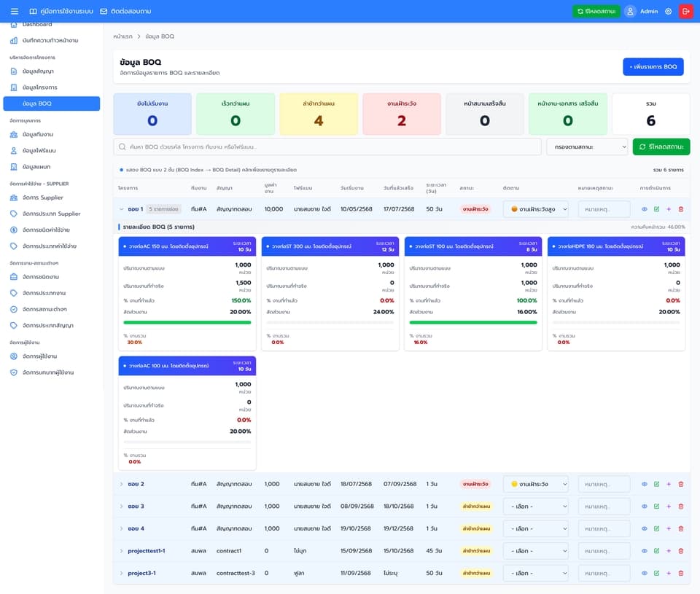The width and height of the screenshot is (700, 594).
Task: Expand the project3-1 row
Action: coord(122,573)
